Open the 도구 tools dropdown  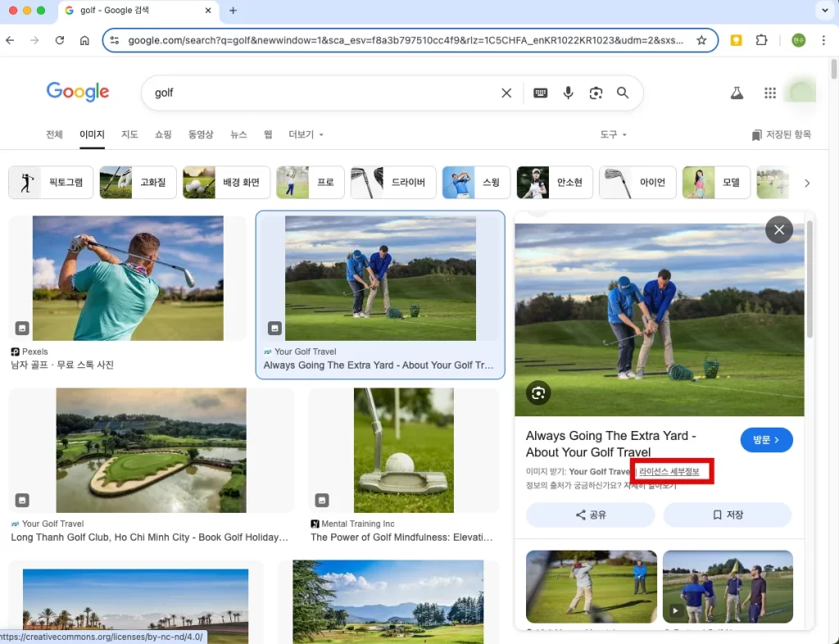613,134
